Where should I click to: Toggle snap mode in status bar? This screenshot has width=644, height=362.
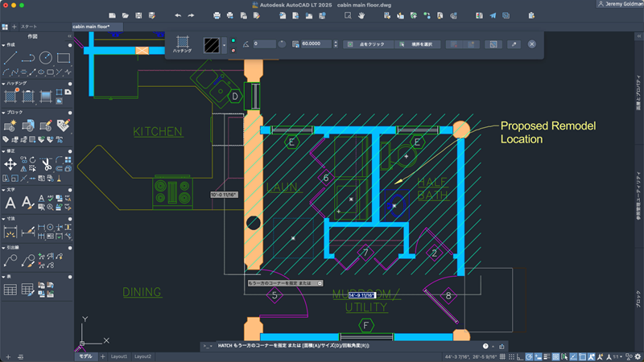tap(511, 357)
